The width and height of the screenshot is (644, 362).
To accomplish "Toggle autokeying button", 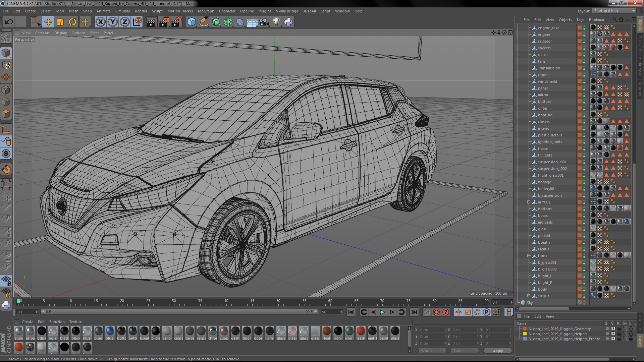I will click(x=436, y=312).
